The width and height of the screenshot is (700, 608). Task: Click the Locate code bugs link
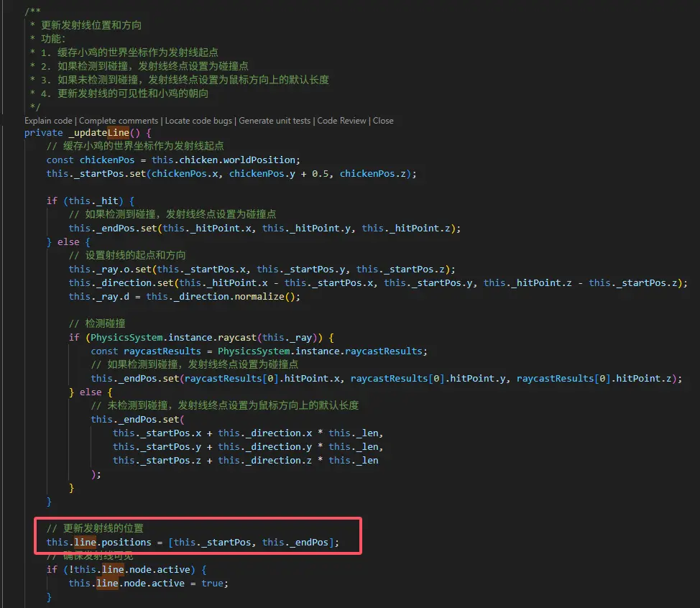click(x=198, y=121)
